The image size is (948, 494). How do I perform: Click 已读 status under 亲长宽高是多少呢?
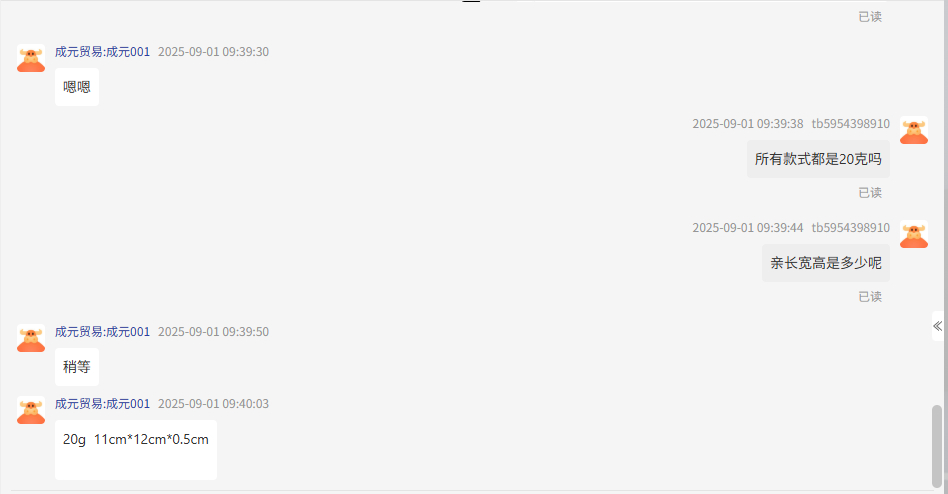870,297
